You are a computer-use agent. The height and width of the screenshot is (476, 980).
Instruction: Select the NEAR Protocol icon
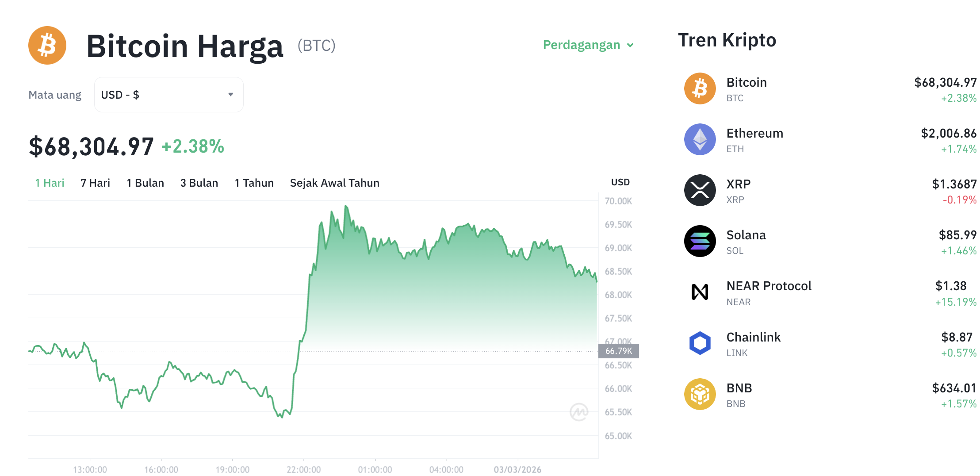click(700, 292)
